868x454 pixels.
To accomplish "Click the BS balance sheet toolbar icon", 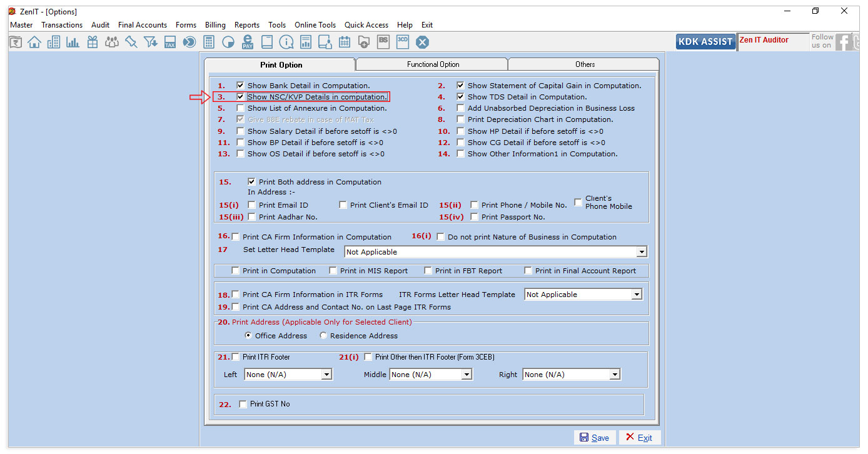I will tap(383, 42).
